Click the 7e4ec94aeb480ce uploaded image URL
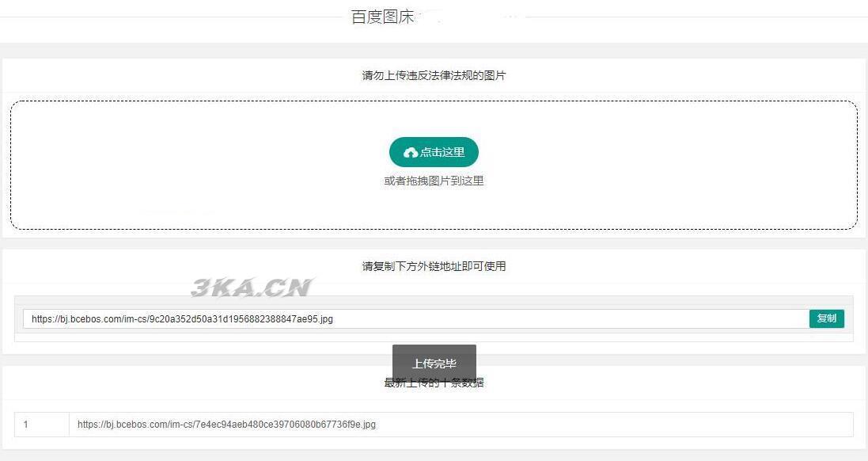The width and height of the screenshot is (868, 461). click(226, 425)
